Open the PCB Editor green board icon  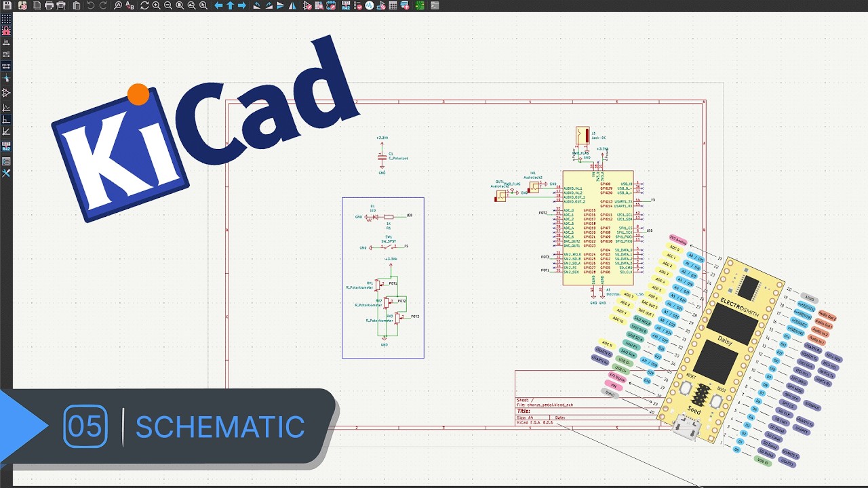420,5
